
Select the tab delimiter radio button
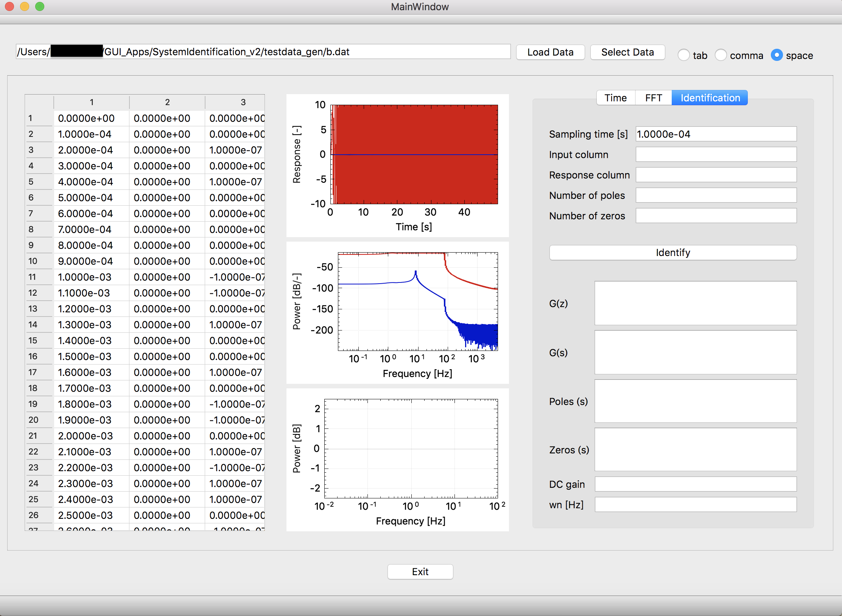683,55
